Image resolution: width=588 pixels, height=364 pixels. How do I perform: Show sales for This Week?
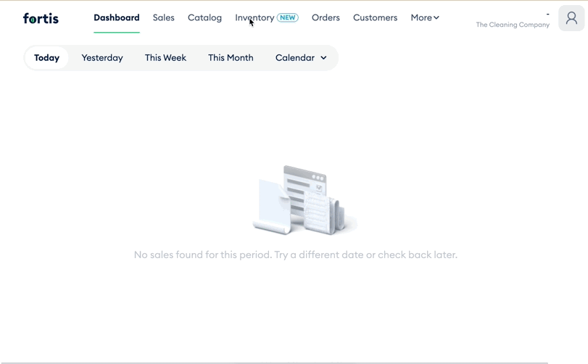165,58
